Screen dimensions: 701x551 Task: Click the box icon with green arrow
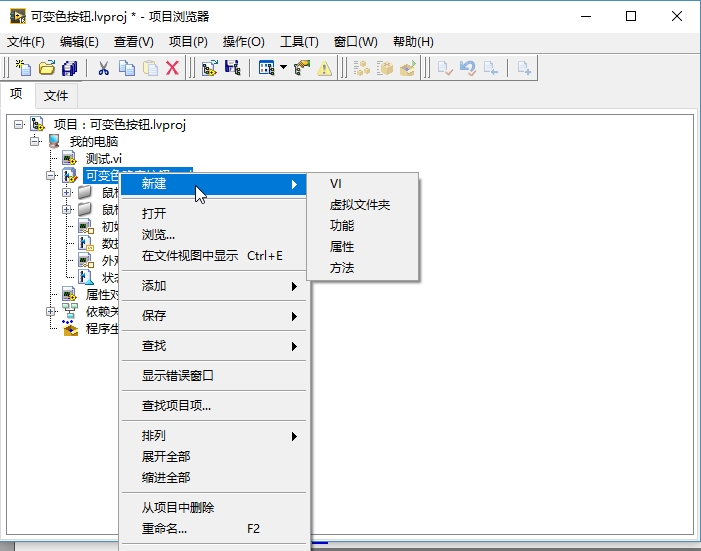coord(408,68)
